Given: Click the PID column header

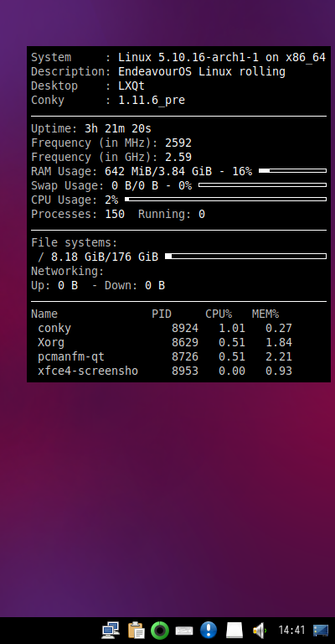Looking at the screenshot, I should click(162, 314).
